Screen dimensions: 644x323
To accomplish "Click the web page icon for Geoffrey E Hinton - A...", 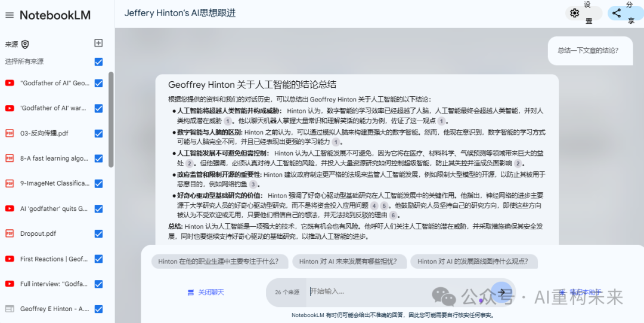I will (10, 309).
